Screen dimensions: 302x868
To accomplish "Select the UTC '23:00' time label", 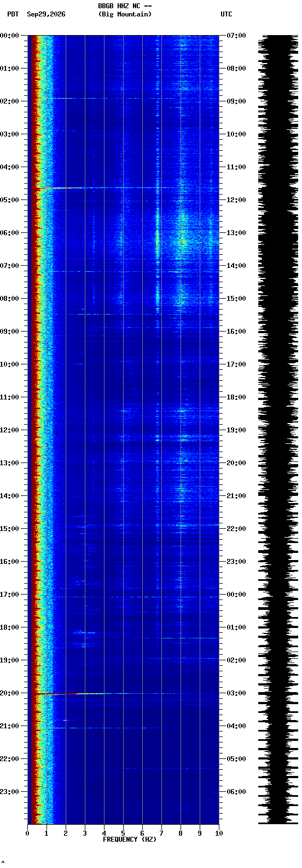I will pos(236,562).
